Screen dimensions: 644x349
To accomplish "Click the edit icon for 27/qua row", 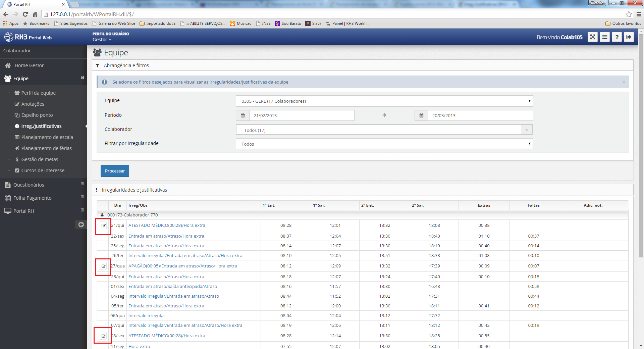I will pyautogui.click(x=103, y=266).
